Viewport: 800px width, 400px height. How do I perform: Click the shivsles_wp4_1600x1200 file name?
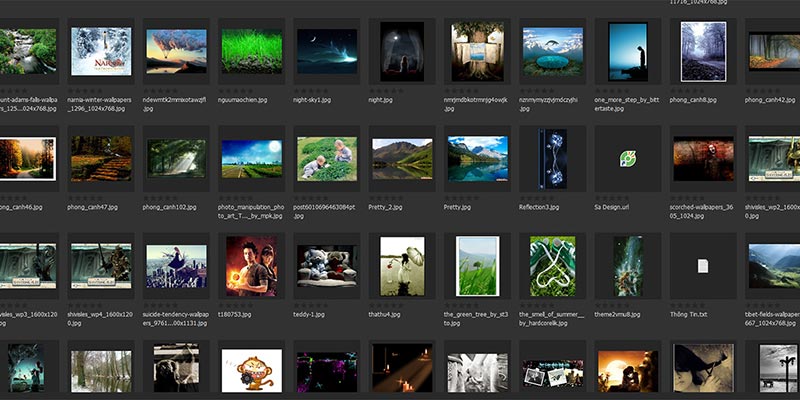(x=100, y=319)
